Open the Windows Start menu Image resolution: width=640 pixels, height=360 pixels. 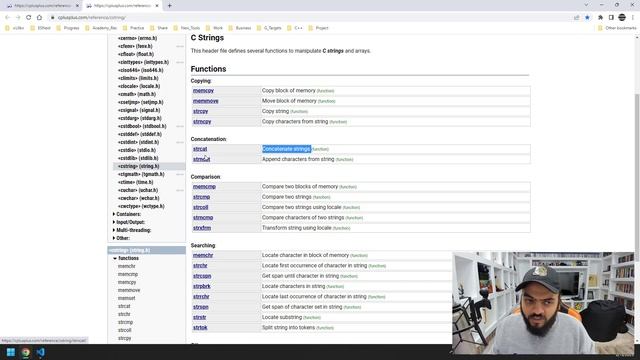(11, 352)
